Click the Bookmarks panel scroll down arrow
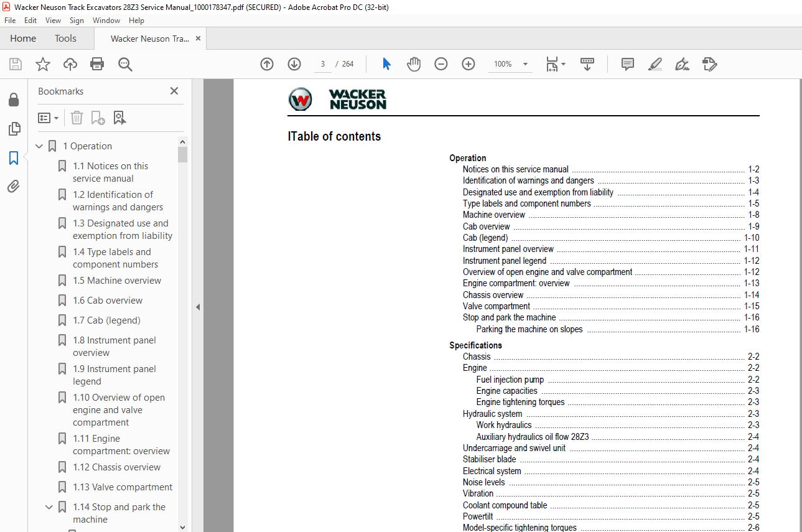802x532 pixels. (182, 527)
